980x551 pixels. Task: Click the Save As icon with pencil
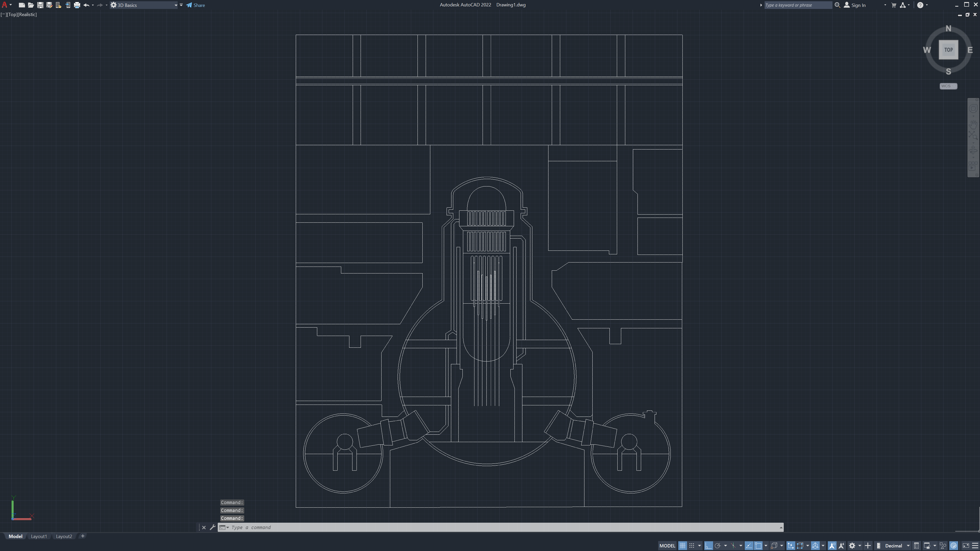49,5
